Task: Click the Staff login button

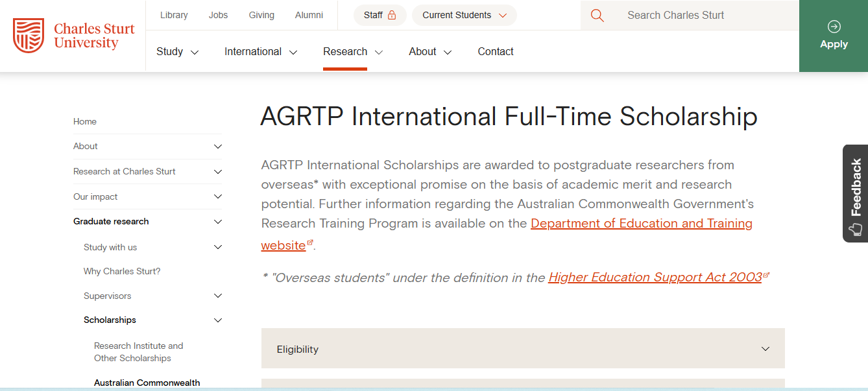Action: click(x=380, y=15)
